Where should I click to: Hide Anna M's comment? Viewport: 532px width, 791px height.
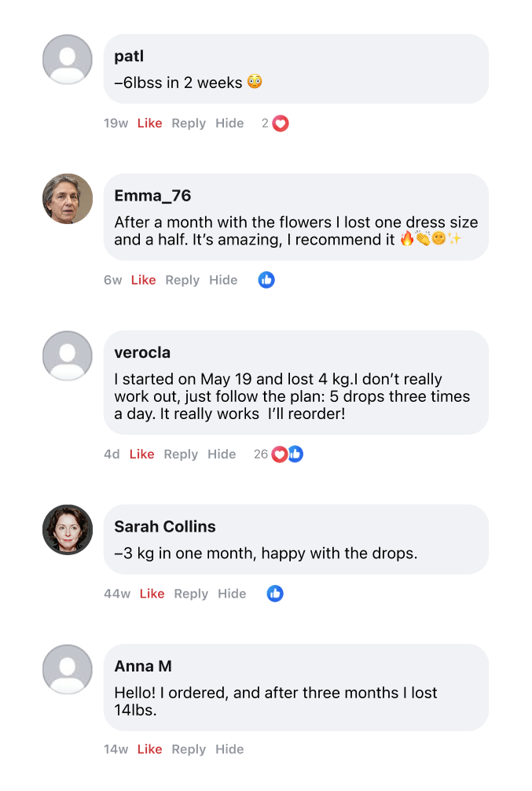(x=229, y=749)
